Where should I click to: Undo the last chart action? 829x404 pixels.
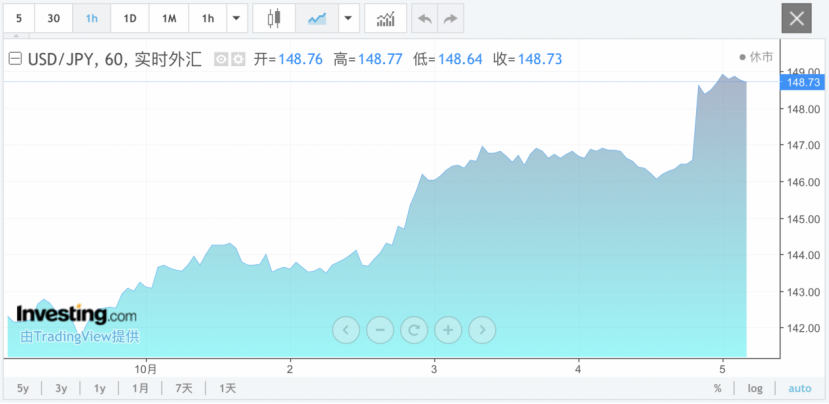tap(424, 18)
